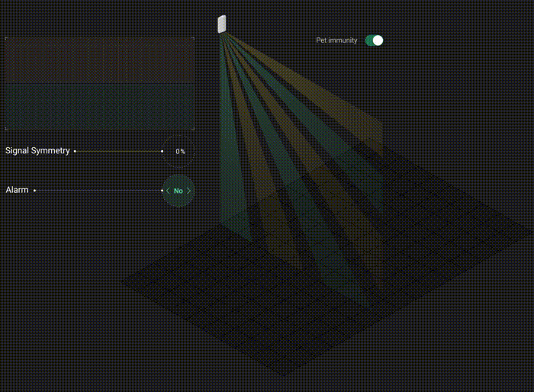Toggle the Pet immunity switch off
Screen dimensions: 534x392
point(374,40)
